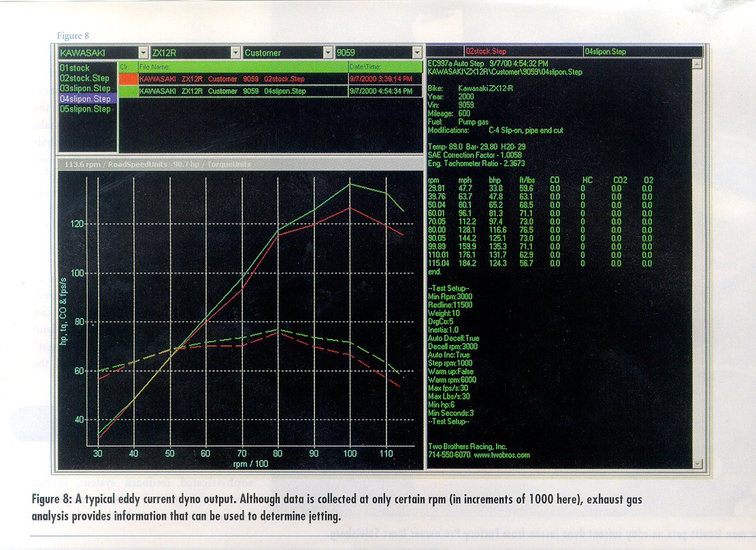The height and width of the screenshot is (550, 756).
Task: Select 01stock in the run list
Action: [75, 68]
